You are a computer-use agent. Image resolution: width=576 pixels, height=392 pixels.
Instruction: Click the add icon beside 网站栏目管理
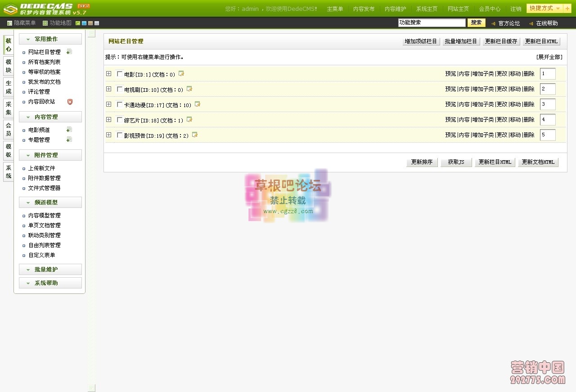69,52
